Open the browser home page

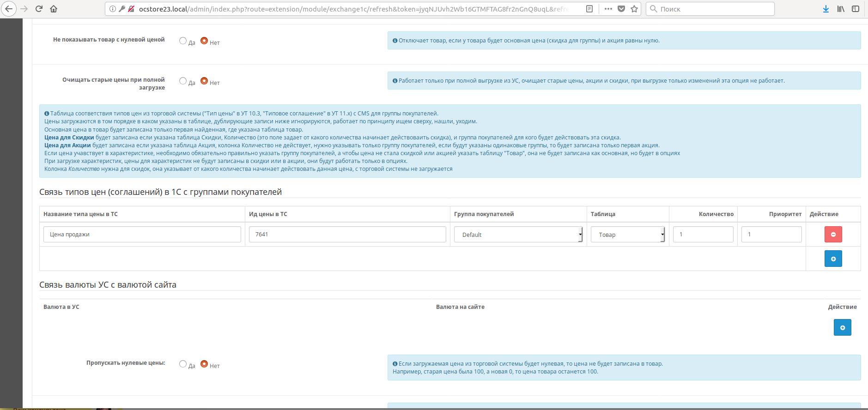54,9
